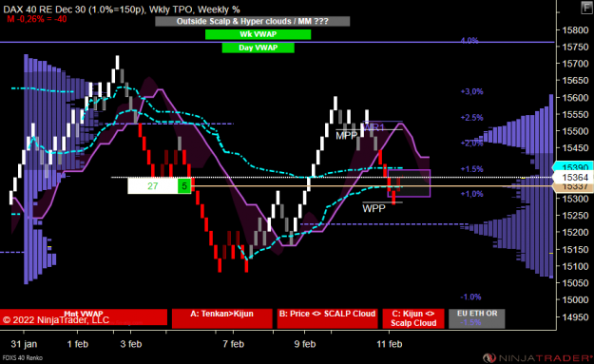594x364 pixels.
Task: Click the gray 'EU ETH OR -1.5%' box
Action: [476, 318]
